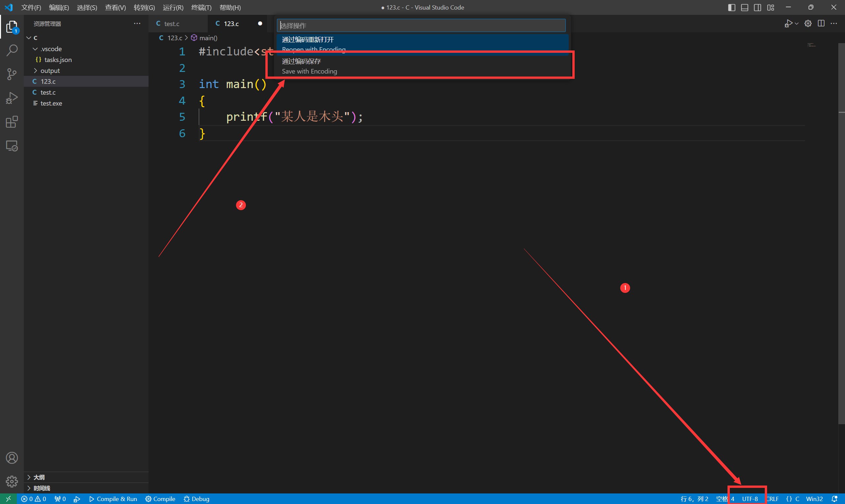Click Debug button in status bar
The width and height of the screenshot is (845, 504).
pyautogui.click(x=196, y=499)
